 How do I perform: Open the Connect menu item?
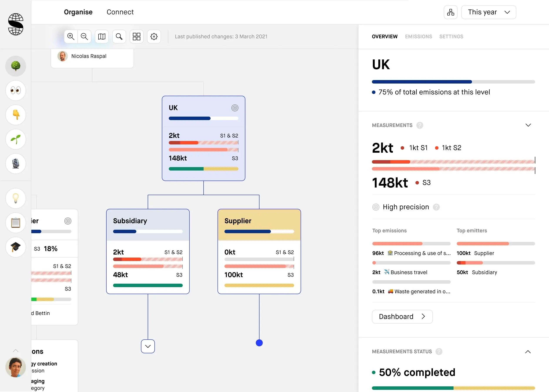(x=120, y=12)
